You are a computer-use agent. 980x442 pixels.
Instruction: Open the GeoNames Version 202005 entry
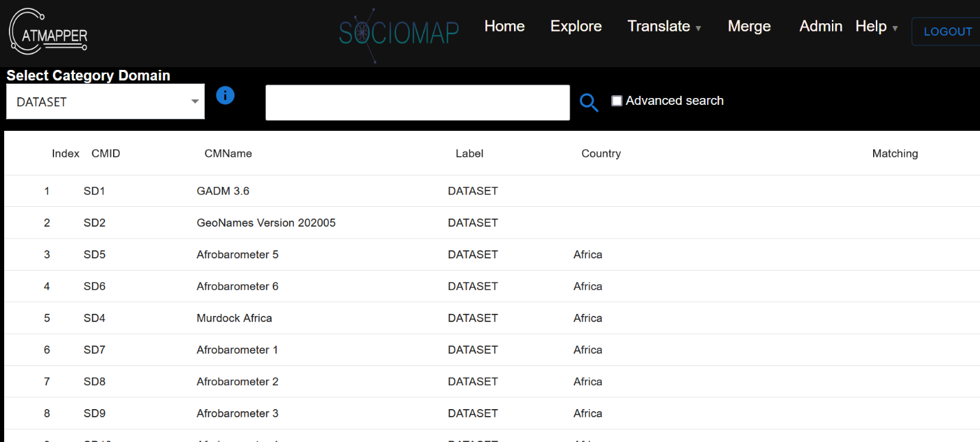pyautogui.click(x=266, y=223)
